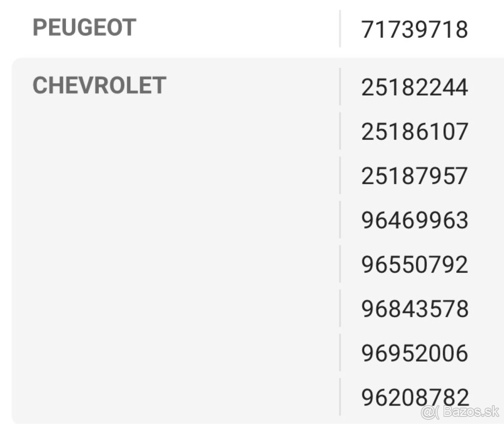Click the PEUGEOT brand label
Screen dimensions: 504x424
click(x=84, y=28)
